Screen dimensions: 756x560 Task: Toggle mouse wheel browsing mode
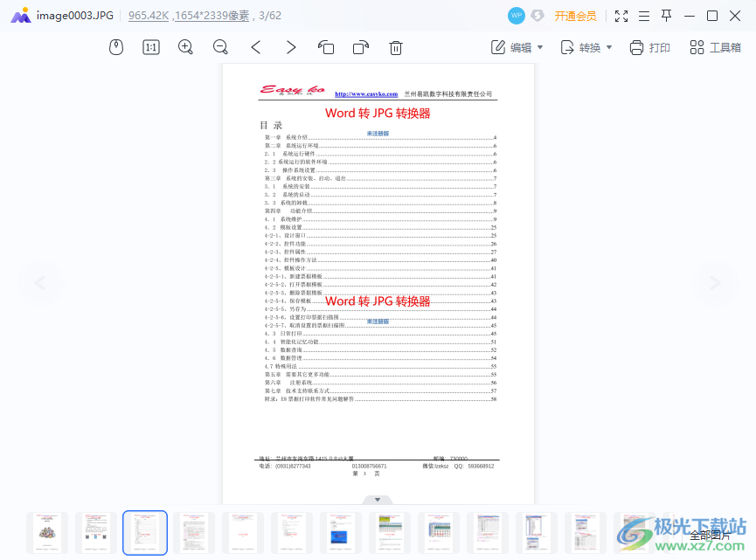(115, 47)
